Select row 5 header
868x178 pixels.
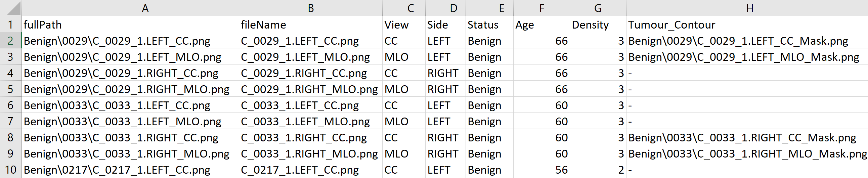coord(11,89)
